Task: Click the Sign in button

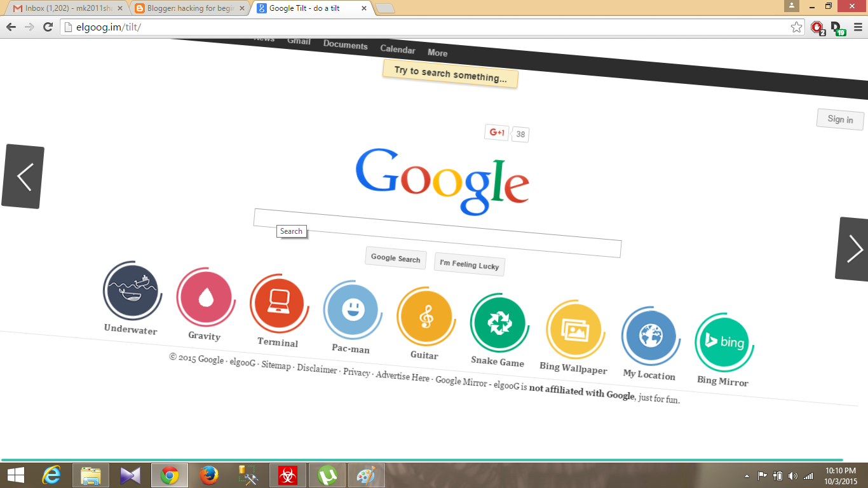Action: coord(840,119)
